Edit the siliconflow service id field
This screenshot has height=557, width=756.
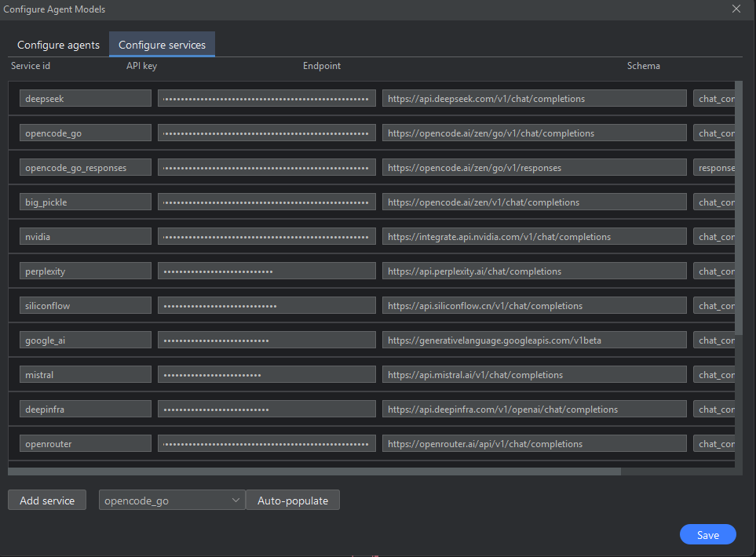86,305
